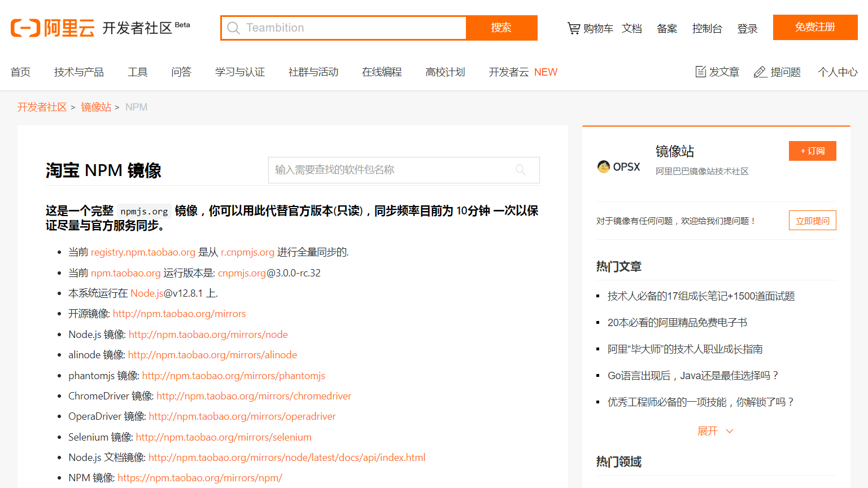Open 学习与认证 nav item
Screen dimensions: 868x488
240,72
